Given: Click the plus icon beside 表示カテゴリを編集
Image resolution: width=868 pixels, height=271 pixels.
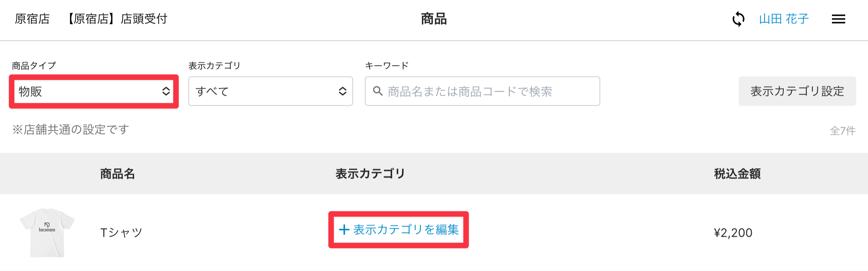Looking at the screenshot, I should [x=344, y=230].
